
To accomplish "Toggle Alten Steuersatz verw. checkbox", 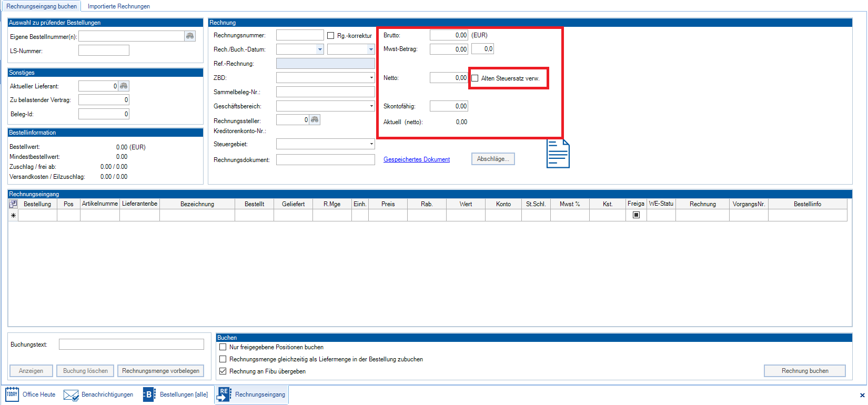I will 475,78.
